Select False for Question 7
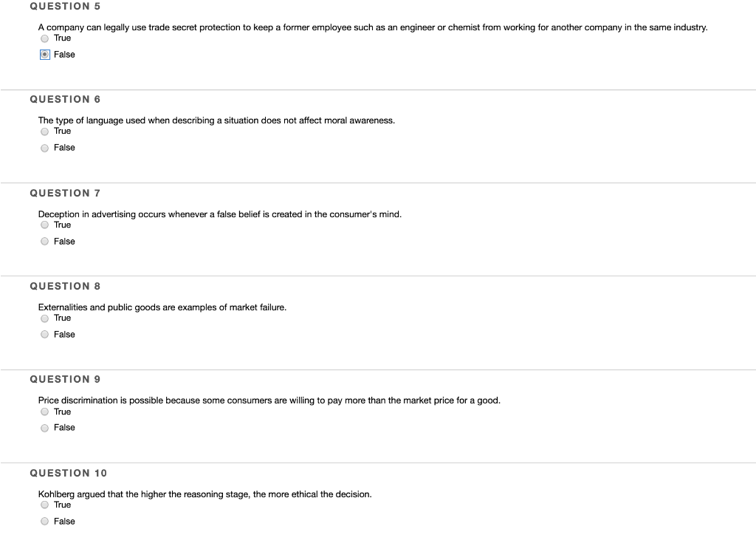756x546 pixels. pos(44,241)
